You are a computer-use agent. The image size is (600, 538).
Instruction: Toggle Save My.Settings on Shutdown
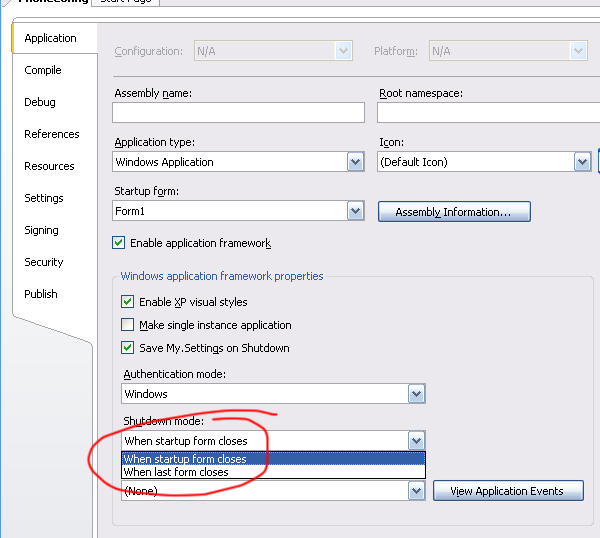click(127, 348)
